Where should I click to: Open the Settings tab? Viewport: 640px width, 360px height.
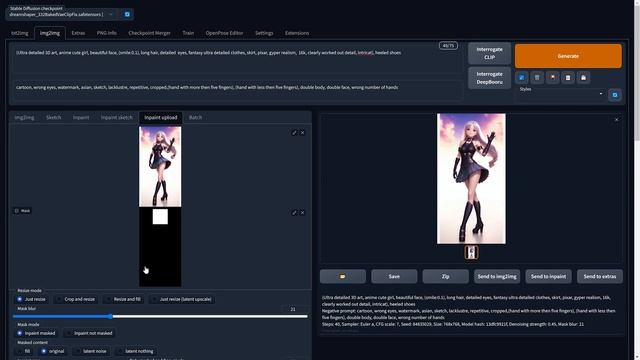(x=264, y=33)
